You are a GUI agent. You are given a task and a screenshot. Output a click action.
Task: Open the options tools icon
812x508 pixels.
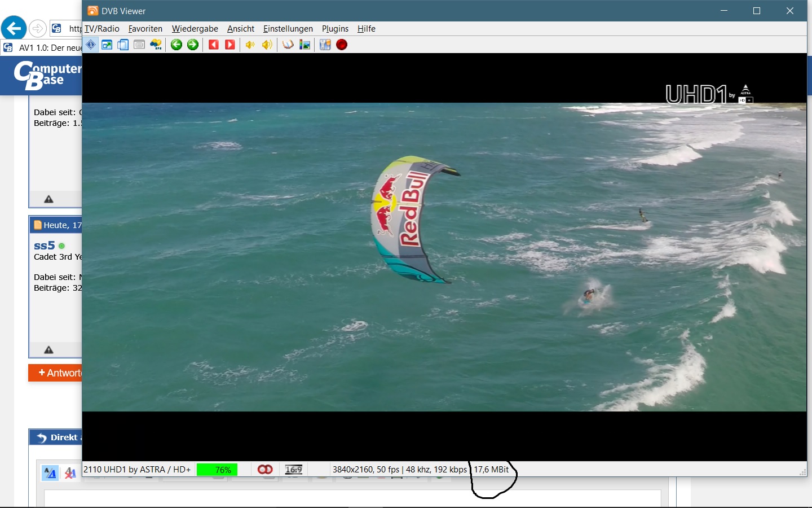(x=325, y=45)
